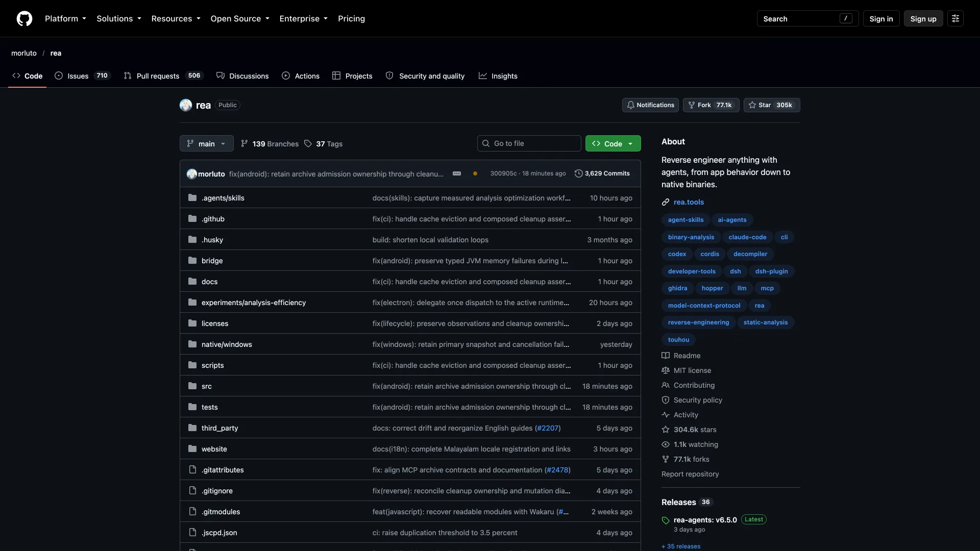Open repository Notifications settings
The width and height of the screenshot is (980, 551).
(650, 105)
